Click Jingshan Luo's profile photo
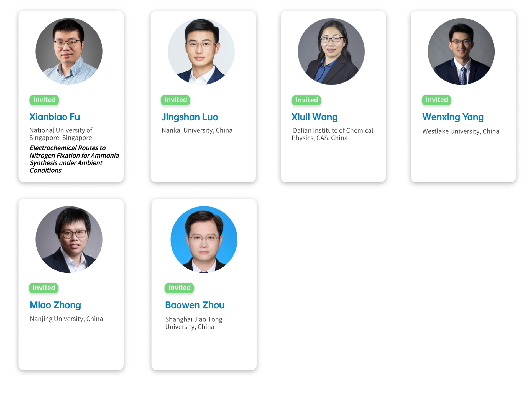The image size is (532, 395). (201, 51)
